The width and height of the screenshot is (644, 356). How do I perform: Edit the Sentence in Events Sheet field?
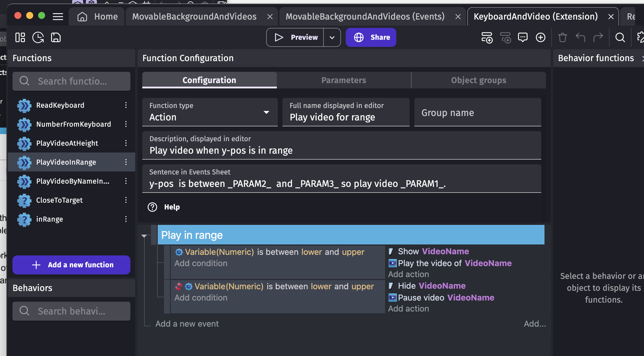[x=342, y=179]
